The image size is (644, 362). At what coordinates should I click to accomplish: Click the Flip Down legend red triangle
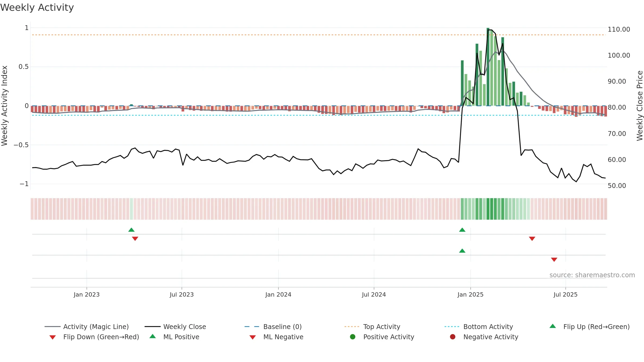tap(53, 337)
